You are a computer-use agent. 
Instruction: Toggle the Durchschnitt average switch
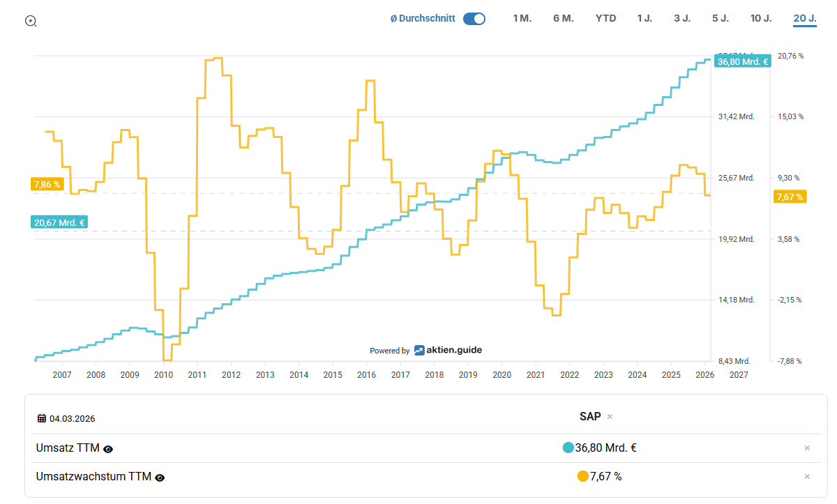tap(474, 19)
